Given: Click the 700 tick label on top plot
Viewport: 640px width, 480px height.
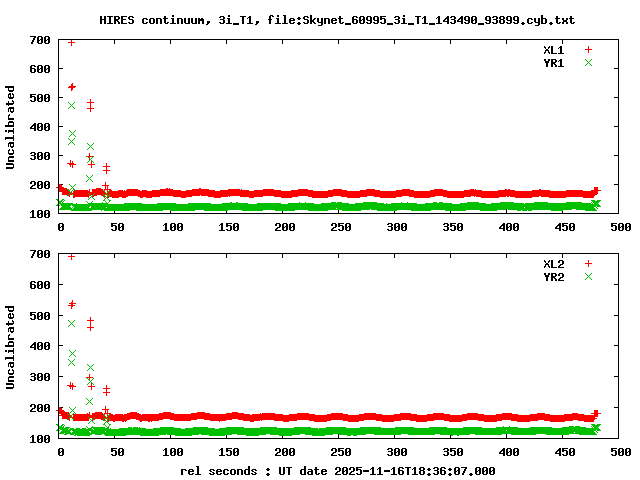Looking at the screenshot, I should 40,40.
